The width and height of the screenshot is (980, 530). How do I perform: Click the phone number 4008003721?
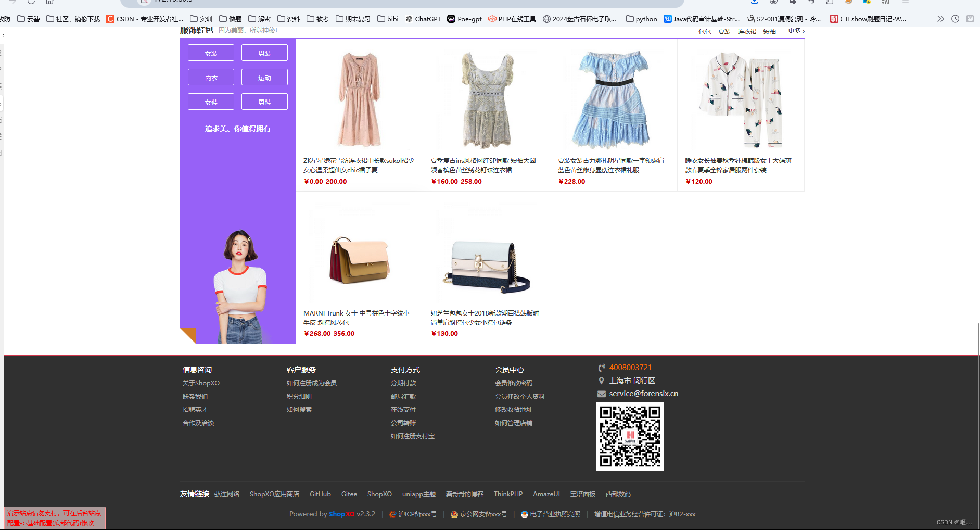pyautogui.click(x=630, y=368)
